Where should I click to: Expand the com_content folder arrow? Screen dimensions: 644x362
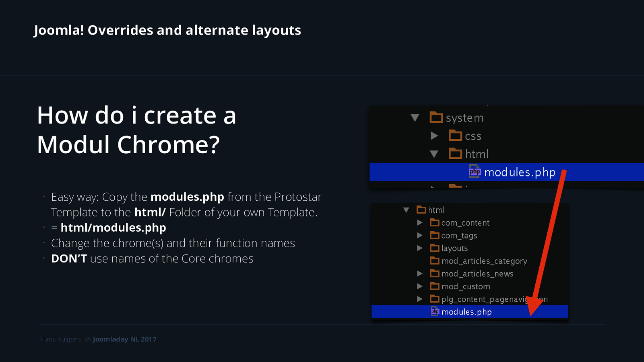pyautogui.click(x=420, y=223)
